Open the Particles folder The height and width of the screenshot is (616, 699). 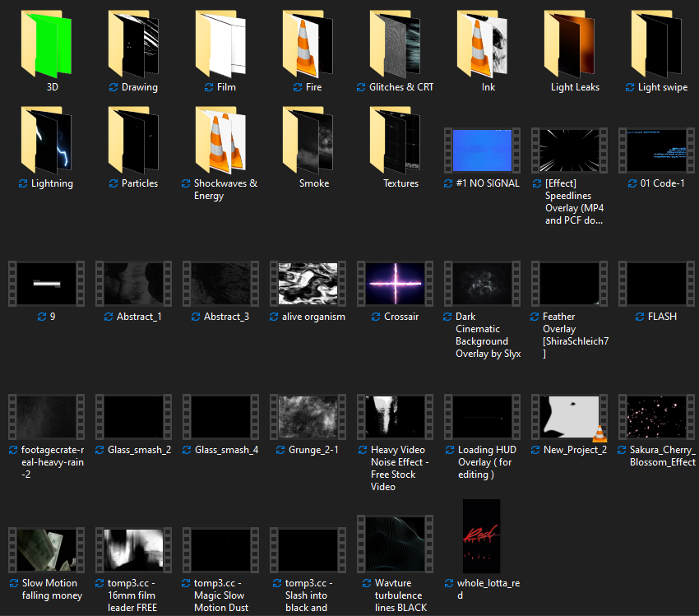pos(134,140)
